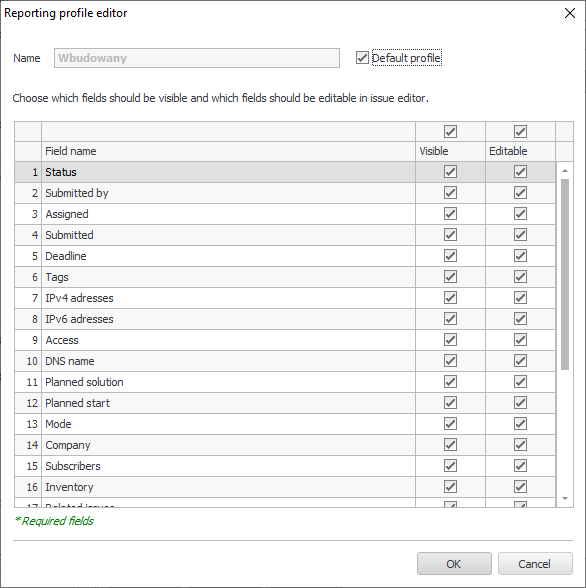Screen dimensions: 586x588
Task: Toggle the Visible column header checkbox
Action: coord(450,132)
